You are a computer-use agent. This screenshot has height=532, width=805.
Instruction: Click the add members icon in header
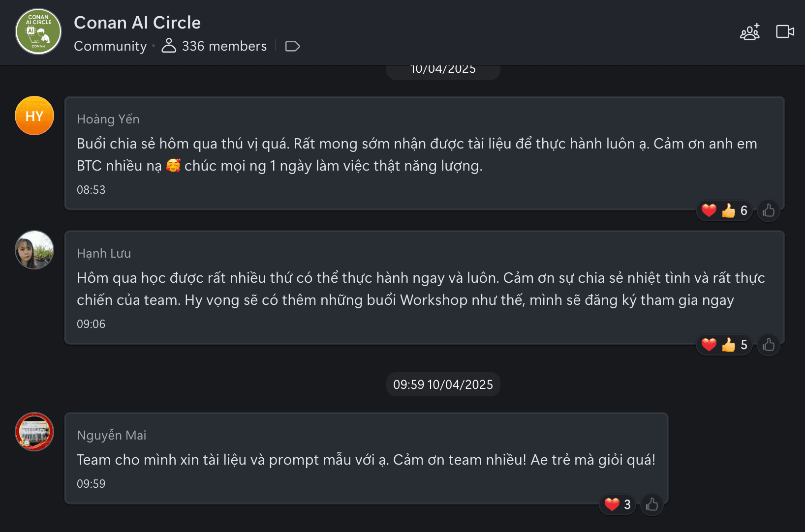click(x=749, y=32)
